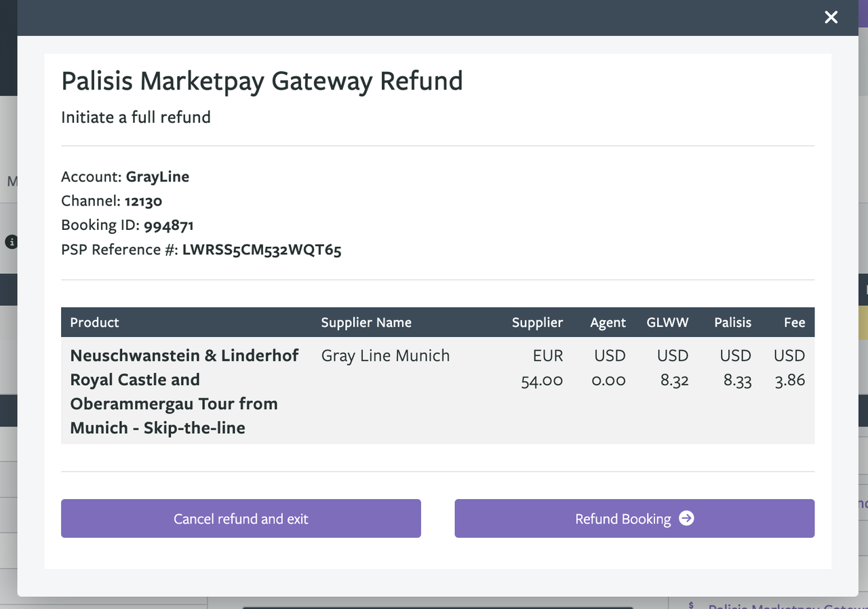
Task: Click the Palisis column header
Action: pos(732,322)
